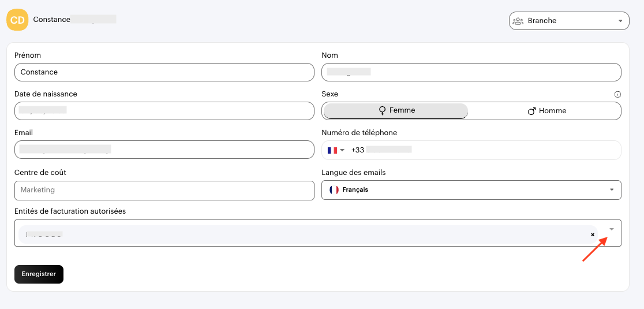Focus the Nom input field
The image size is (644, 309).
pos(471,72)
